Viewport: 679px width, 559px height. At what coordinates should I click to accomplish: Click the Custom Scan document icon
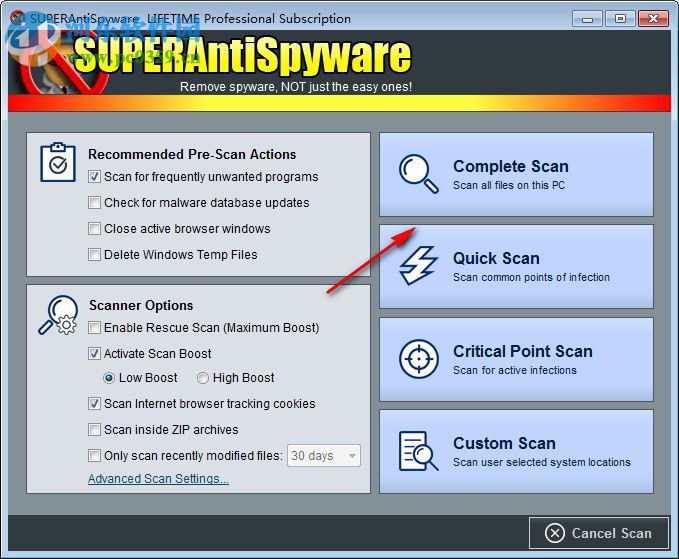[418, 451]
